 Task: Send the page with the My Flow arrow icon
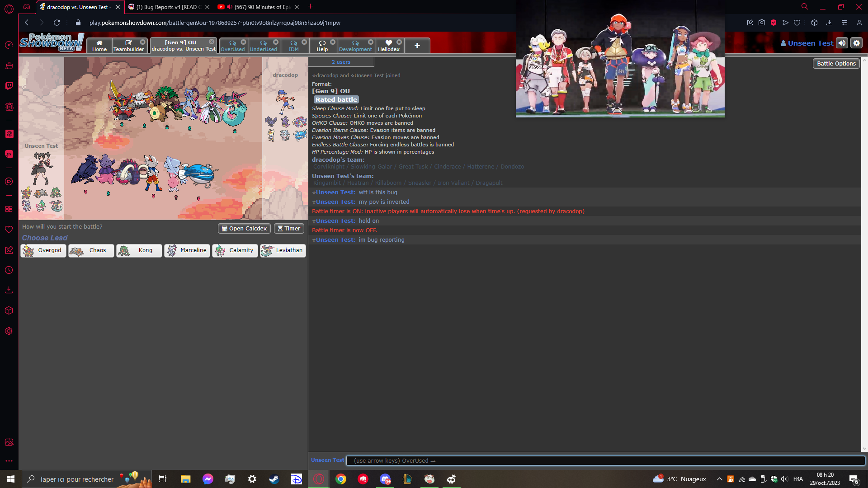coord(785,23)
